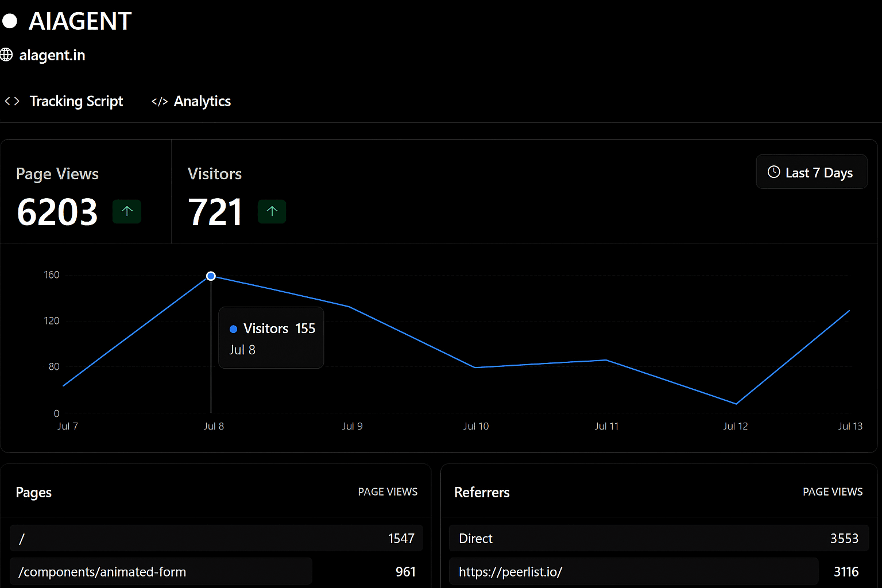Switch to the Tracking Script tab
Image resolution: width=882 pixels, height=588 pixels.
[76, 102]
